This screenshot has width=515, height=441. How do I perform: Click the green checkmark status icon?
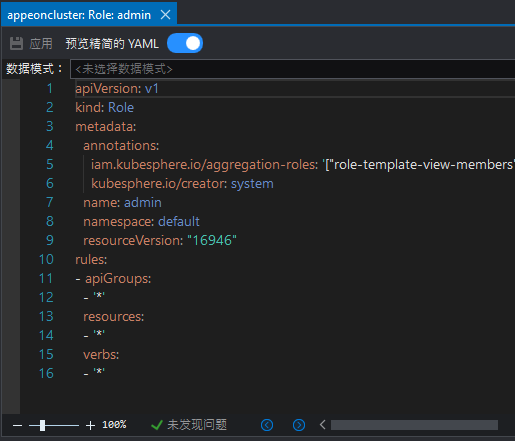click(x=157, y=425)
